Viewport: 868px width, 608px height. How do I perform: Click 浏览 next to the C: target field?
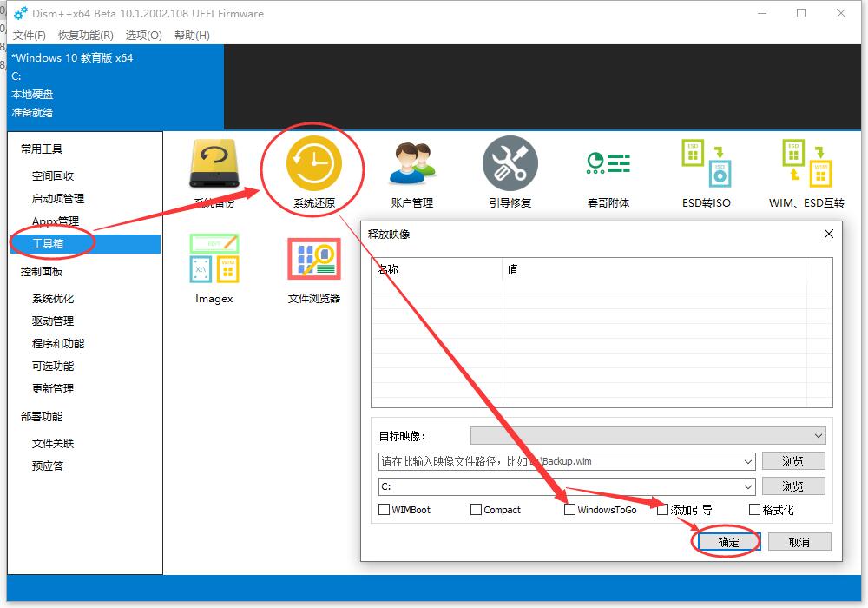point(793,486)
